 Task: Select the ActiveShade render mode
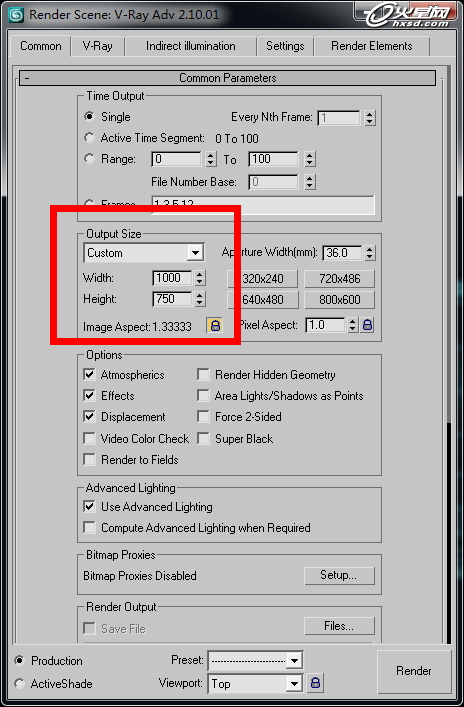(x=19, y=684)
